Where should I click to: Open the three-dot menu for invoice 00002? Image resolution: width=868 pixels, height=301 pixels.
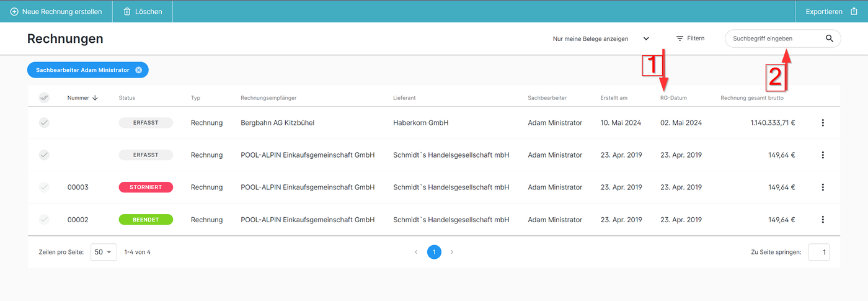(823, 220)
